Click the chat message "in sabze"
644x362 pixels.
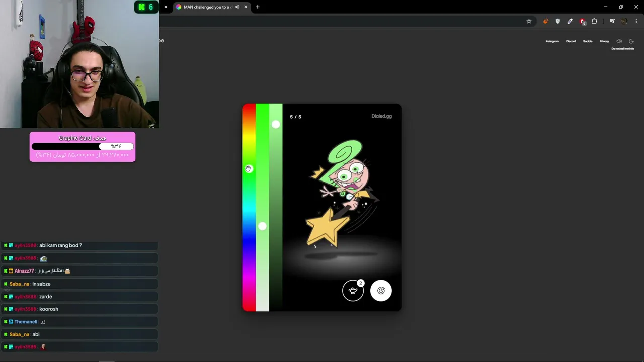[x=41, y=284]
